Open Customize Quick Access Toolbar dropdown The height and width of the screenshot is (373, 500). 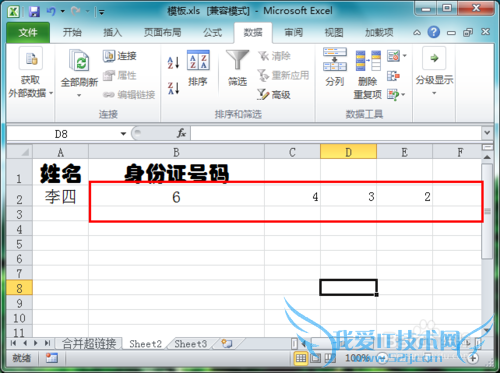coord(101,12)
